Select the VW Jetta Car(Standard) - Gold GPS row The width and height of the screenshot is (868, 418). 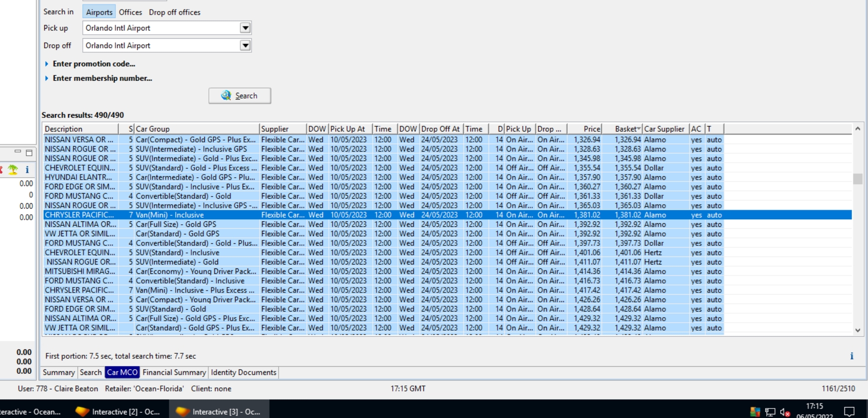coord(447,234)
